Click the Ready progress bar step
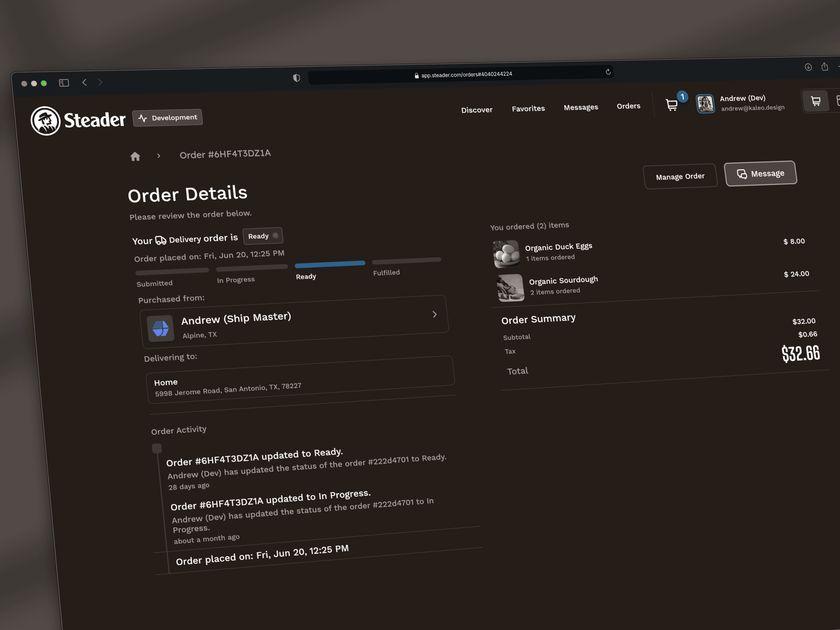 click(x=330, y=264)
